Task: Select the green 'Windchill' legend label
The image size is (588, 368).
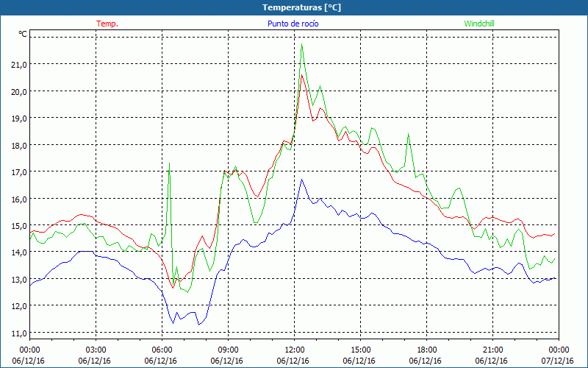Action: [479, 24]
